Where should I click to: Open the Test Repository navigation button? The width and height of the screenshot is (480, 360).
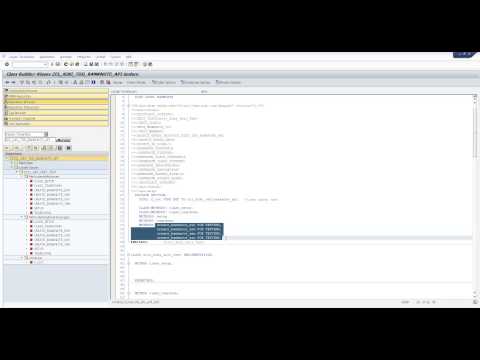(56, 124)
